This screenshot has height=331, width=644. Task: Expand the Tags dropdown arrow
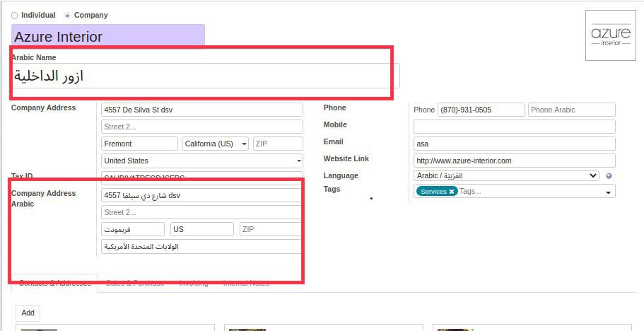(608, 192)
